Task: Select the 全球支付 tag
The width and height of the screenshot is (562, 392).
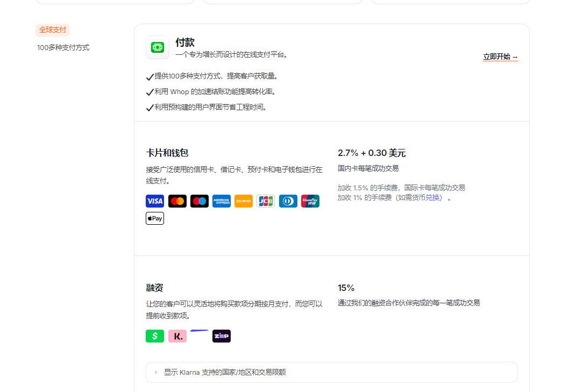Action: (53, 30)
